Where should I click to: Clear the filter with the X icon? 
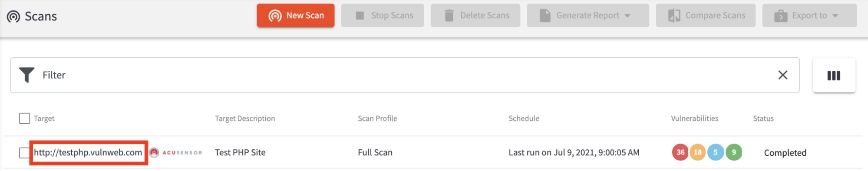point(782,75)
